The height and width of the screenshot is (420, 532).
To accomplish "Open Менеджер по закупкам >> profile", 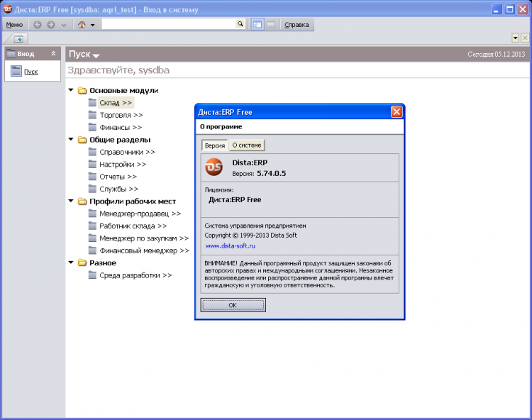I will click(144, 238).
